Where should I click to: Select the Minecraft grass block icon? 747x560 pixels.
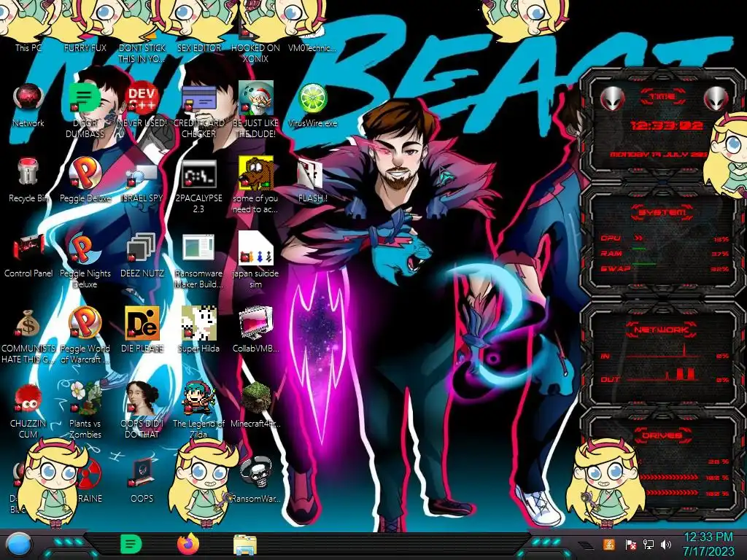(256, 398)
